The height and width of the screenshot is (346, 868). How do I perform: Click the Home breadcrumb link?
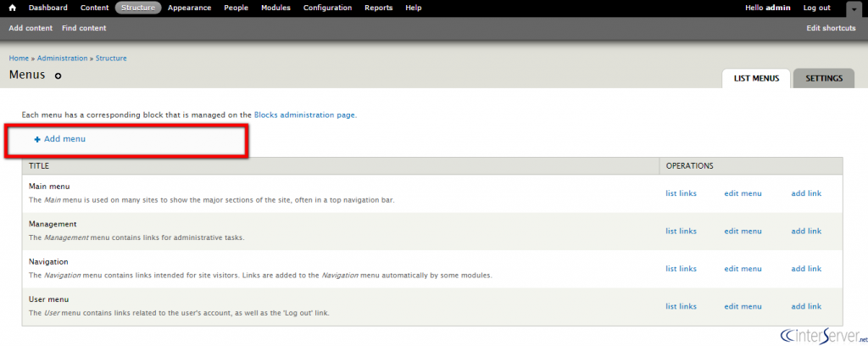pos(19,59)
